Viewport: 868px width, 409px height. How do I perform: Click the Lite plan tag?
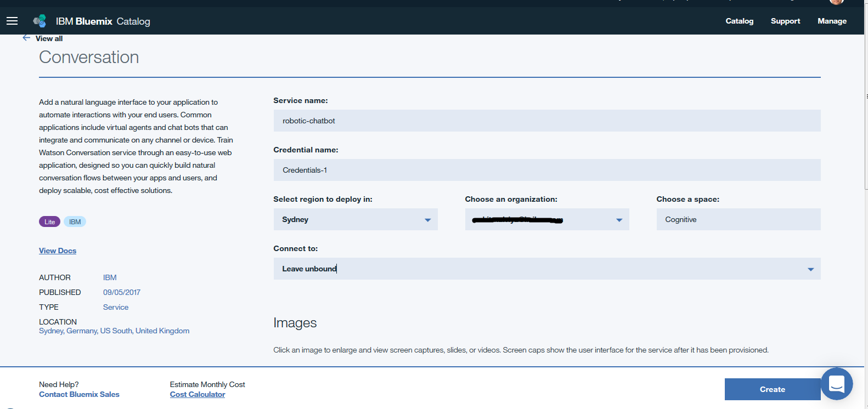49,221
